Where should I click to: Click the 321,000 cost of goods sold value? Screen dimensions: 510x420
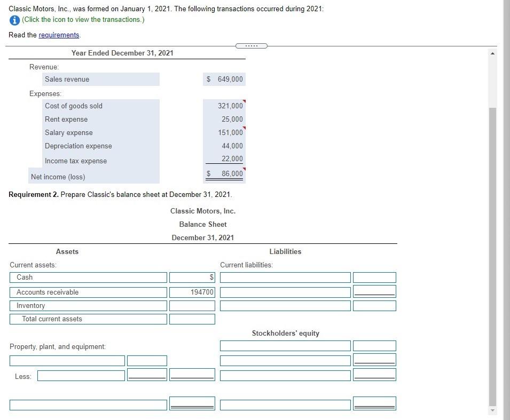[x=230, y=106]
